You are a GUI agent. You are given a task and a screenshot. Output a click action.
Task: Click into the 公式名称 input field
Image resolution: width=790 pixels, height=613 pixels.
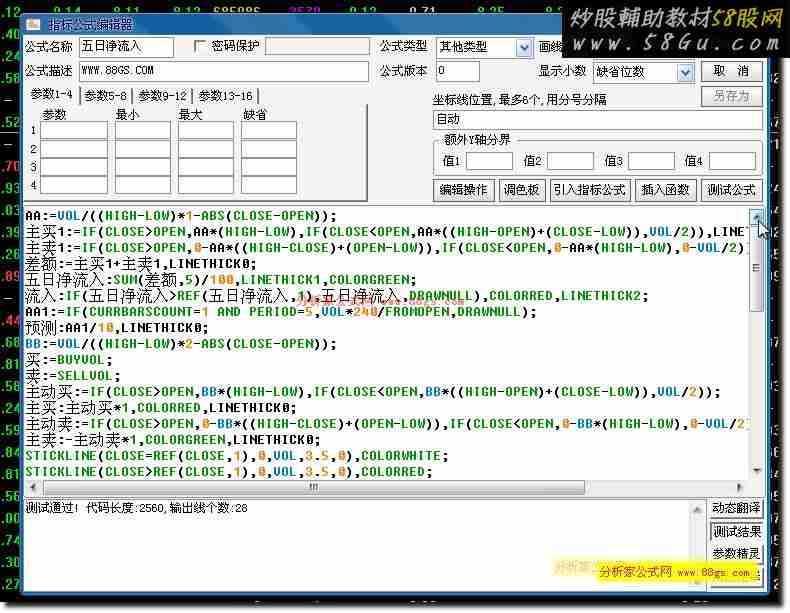point(126,47)
